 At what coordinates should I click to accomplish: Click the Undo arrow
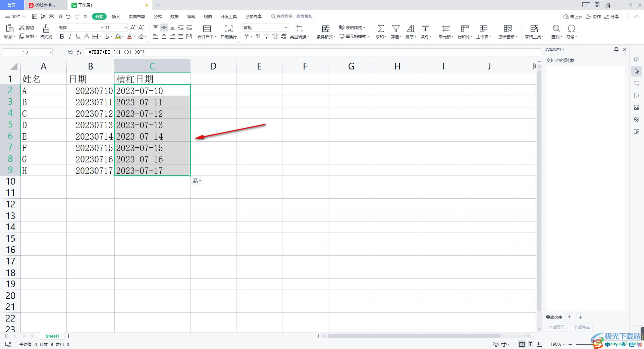tap(68, 16)
